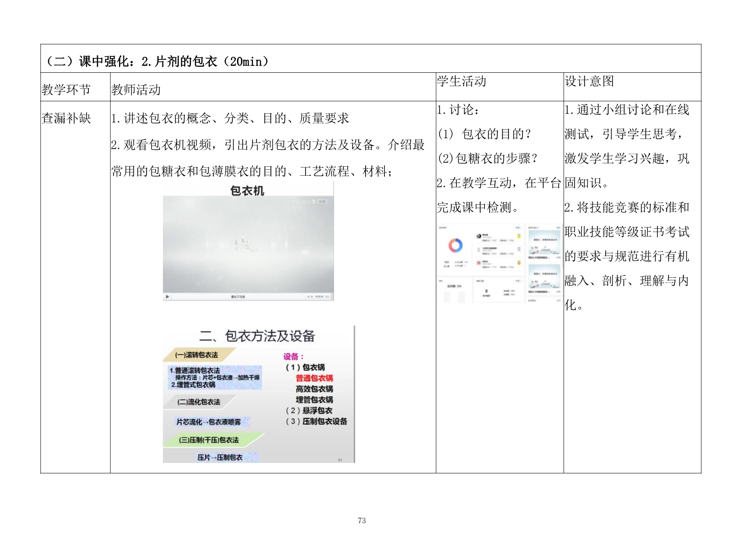The height and width of the screenshot is (534, 756).
Task: Click the third student's gold medal icon
Action: click(x=519, y=263)
